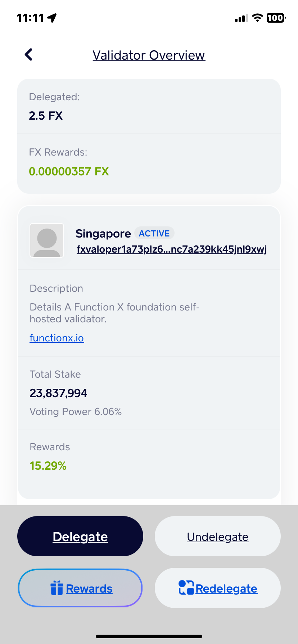This screenshot has width=298, height=644.
Task: Tap the battery indicator in status bar
Action: coord(276,18)
